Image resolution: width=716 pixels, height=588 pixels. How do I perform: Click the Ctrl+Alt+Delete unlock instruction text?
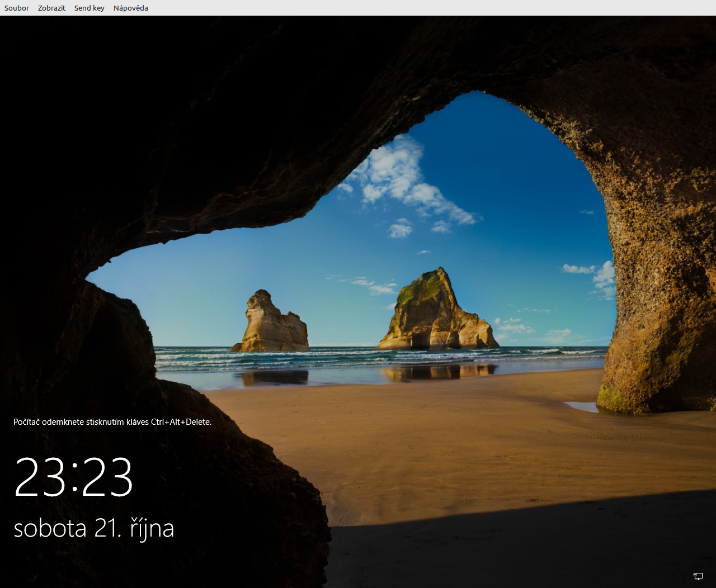click(x=112, y=422)
